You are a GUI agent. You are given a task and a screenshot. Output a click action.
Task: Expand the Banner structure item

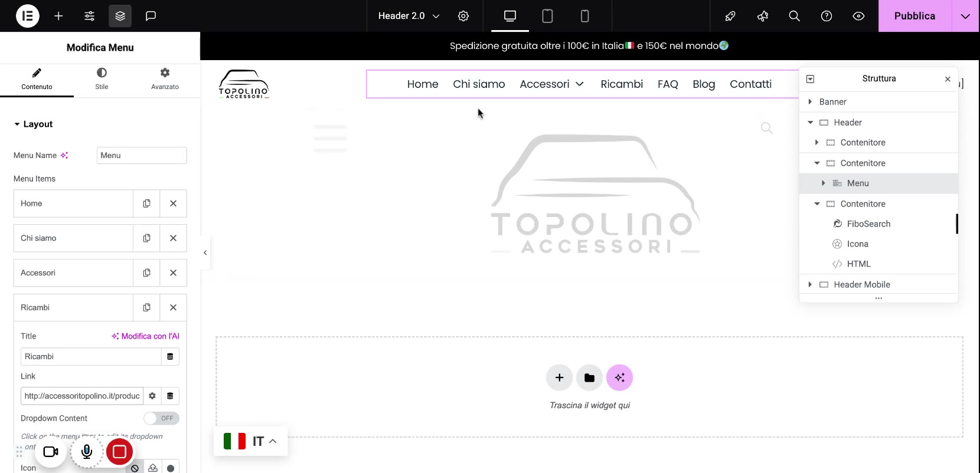pos(810,102)
